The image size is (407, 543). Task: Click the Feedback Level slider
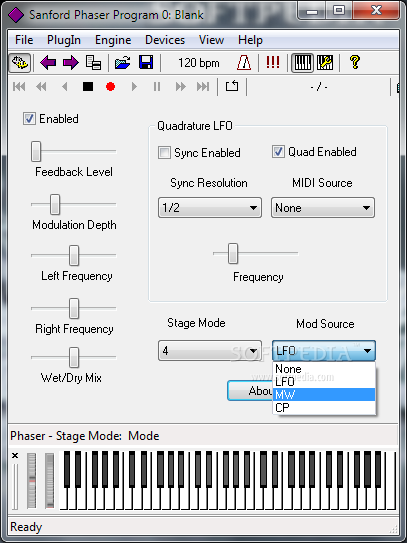point(73,151)
